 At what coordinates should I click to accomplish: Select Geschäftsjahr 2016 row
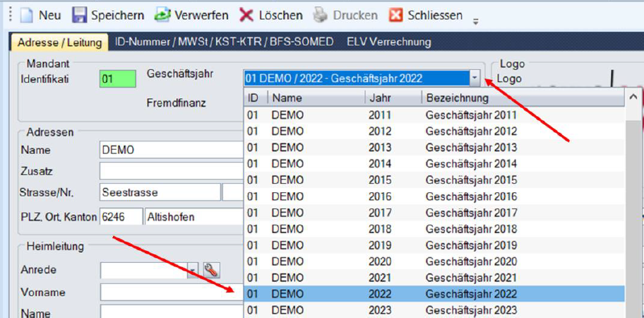pos(434,196)
